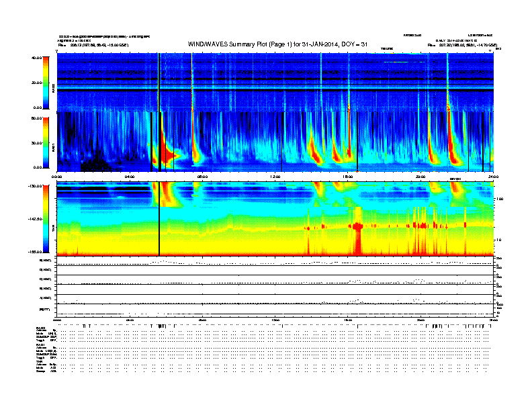Click the top-right position header ending GSE

(x=462, y=45)
